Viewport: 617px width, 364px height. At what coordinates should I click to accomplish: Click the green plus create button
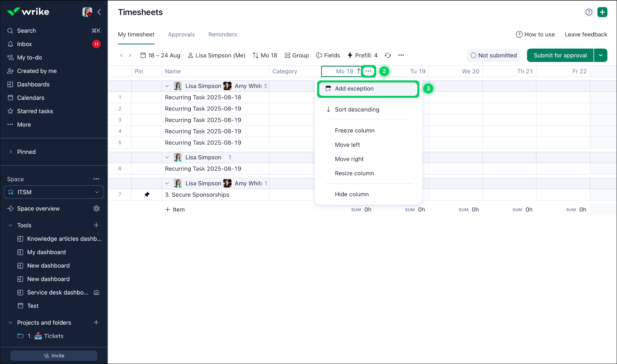pos(602,12)
